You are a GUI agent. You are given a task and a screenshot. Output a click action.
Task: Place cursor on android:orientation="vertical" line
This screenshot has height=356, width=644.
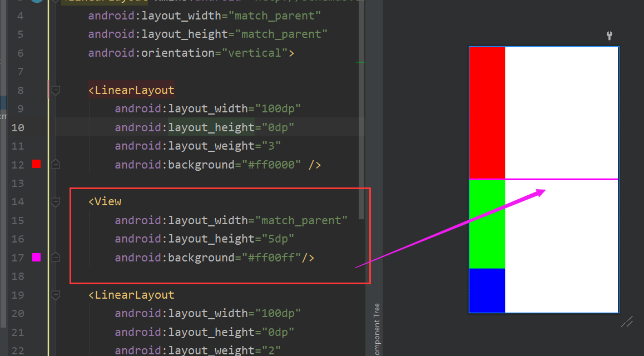pyautogui.click(x=191, y=53)
